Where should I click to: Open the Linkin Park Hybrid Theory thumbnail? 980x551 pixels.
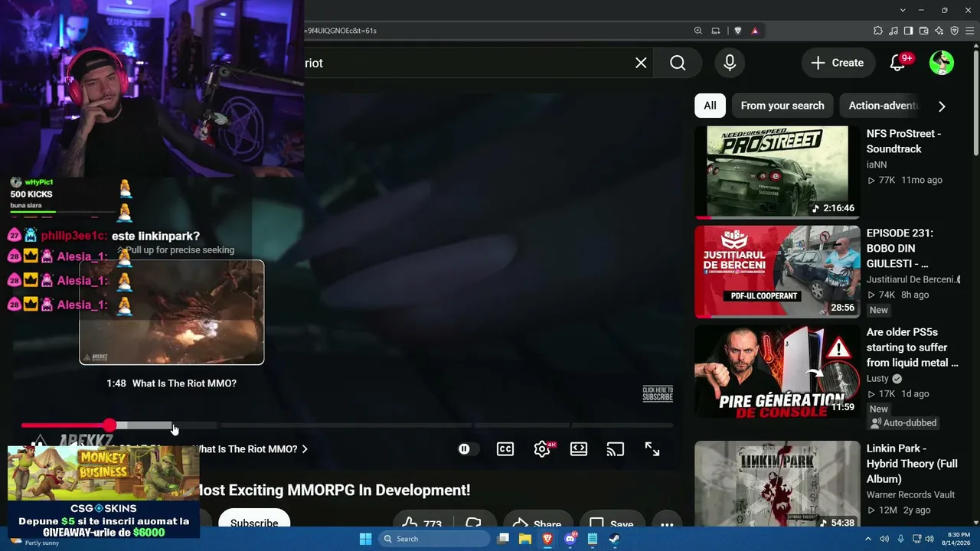tap(776, 484)
